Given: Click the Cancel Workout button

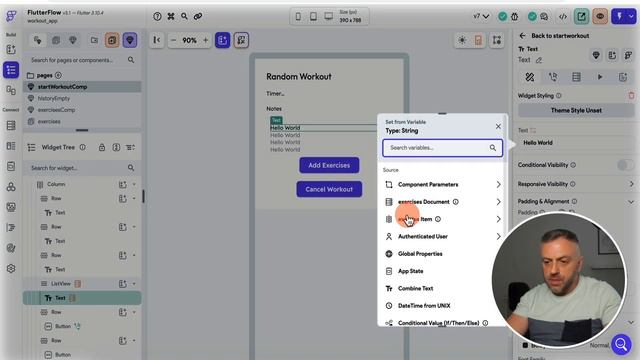Looking at the screenshot, I should pyautogui.click(x=329, y=189).
